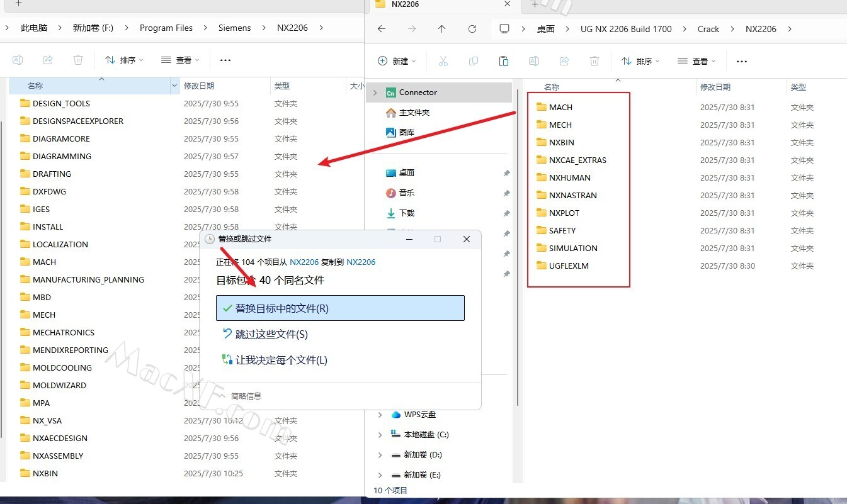Open a new tab in the right window
847x504 pixels.
point(535,4)
